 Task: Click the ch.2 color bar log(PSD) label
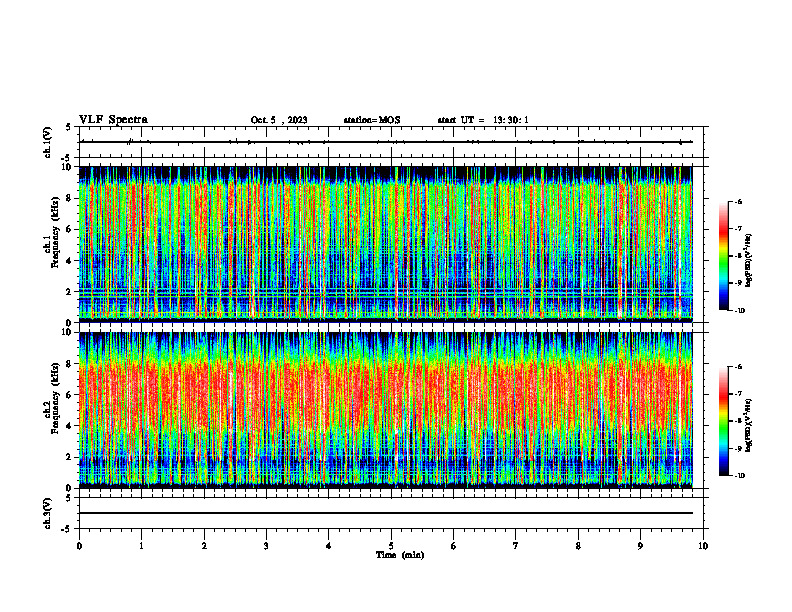click(748, 425)
